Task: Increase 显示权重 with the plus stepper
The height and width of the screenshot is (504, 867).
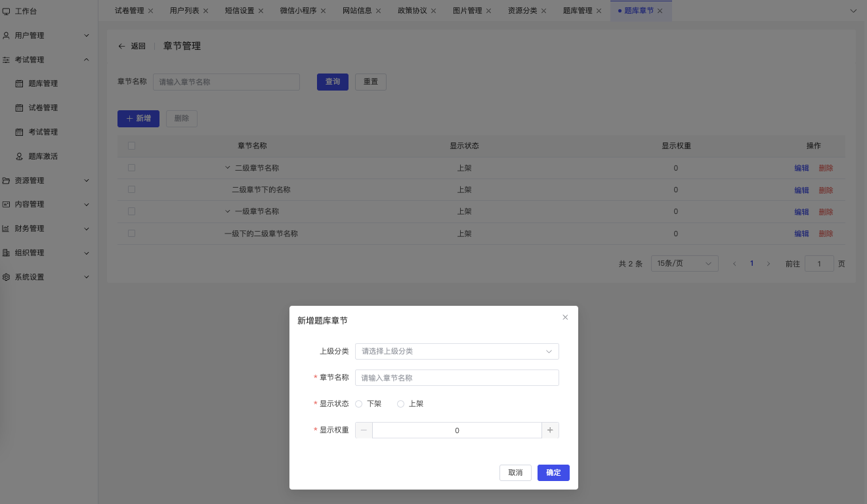Action: click(550, 430)
